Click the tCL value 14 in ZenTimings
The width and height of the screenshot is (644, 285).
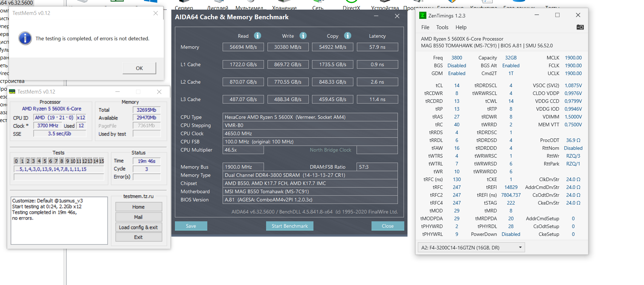click(x=457, y=85)
